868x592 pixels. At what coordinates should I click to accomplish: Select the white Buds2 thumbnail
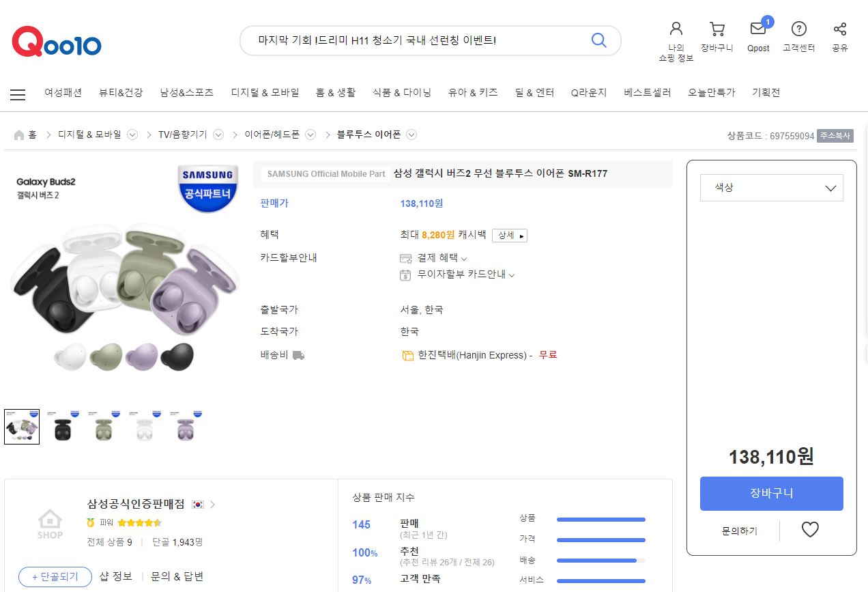coord(145,427)
